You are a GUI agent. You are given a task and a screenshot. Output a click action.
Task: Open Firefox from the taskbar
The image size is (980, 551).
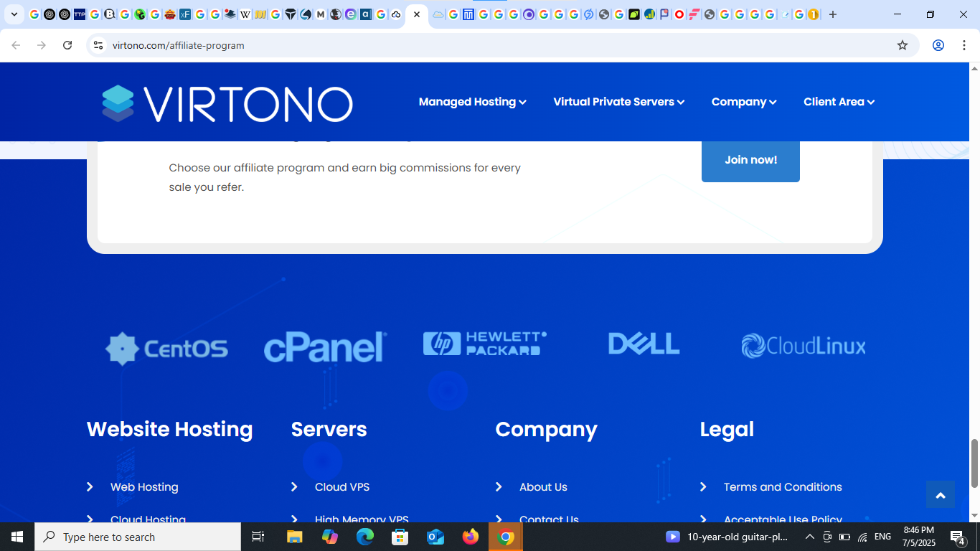click(471, 537)
